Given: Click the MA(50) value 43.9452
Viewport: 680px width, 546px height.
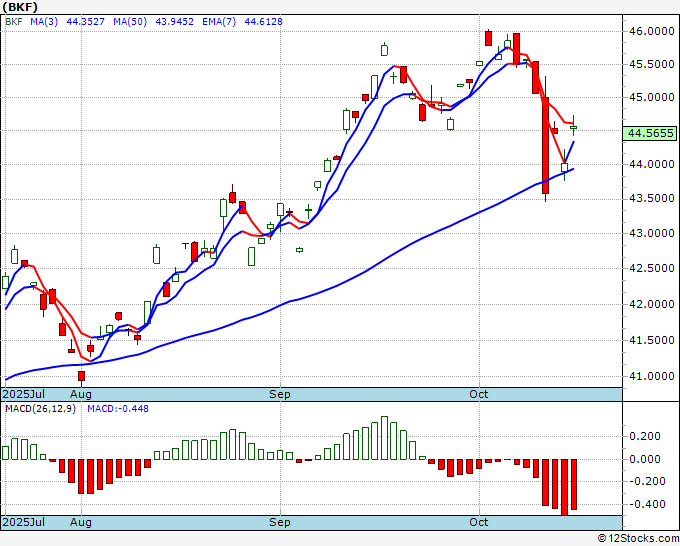Looking at the screenshot, I should [x=174, y=21].
